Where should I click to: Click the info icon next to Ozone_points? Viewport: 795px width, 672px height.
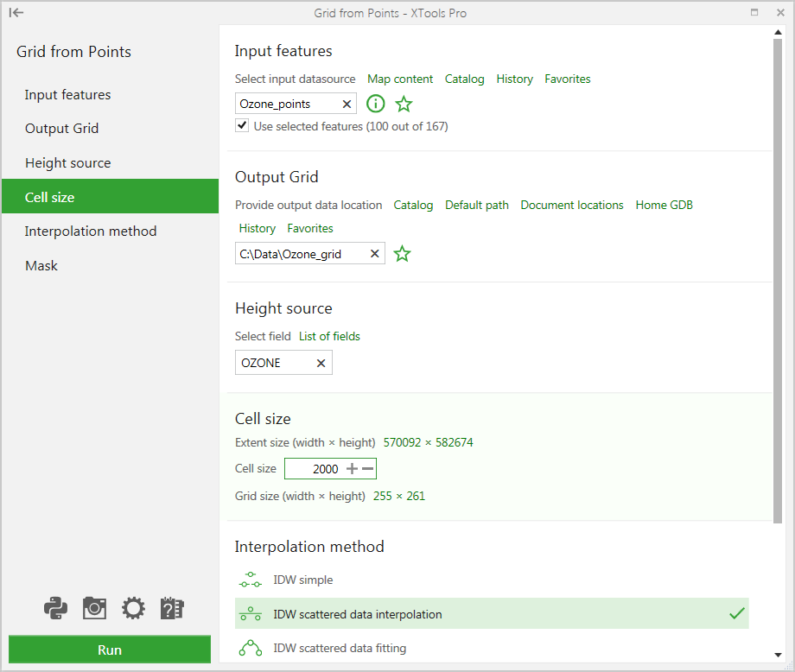point(376,104)
